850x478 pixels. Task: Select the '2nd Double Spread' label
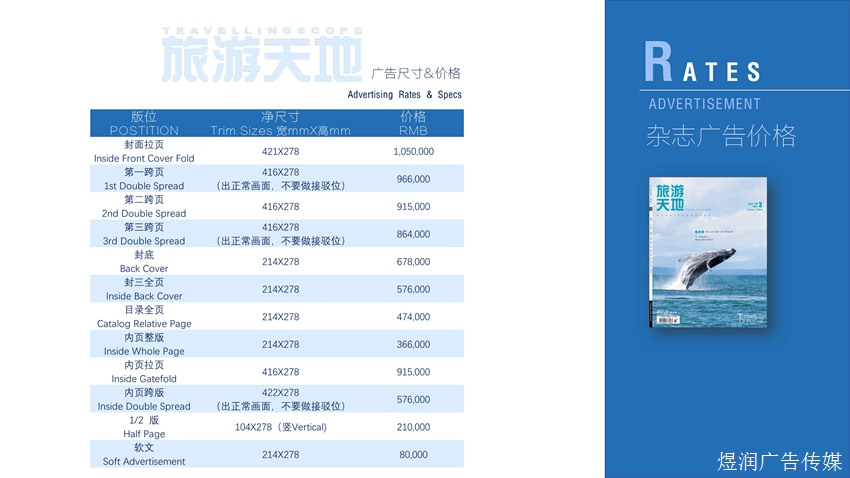tap(144, 214)
